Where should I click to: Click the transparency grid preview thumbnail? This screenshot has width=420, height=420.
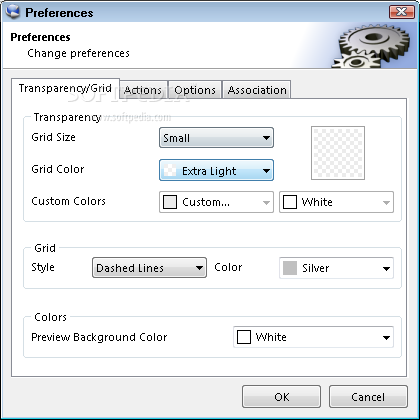point(338,153)
